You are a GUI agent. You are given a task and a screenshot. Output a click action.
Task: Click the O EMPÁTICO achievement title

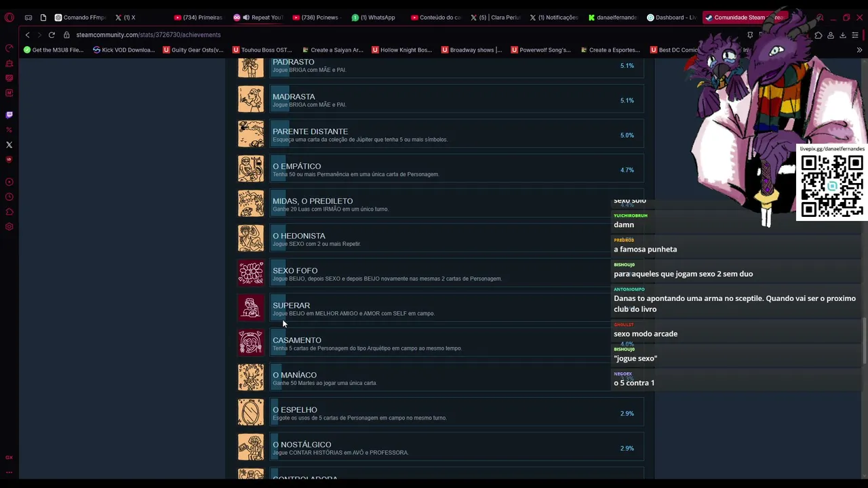(297, 166)
